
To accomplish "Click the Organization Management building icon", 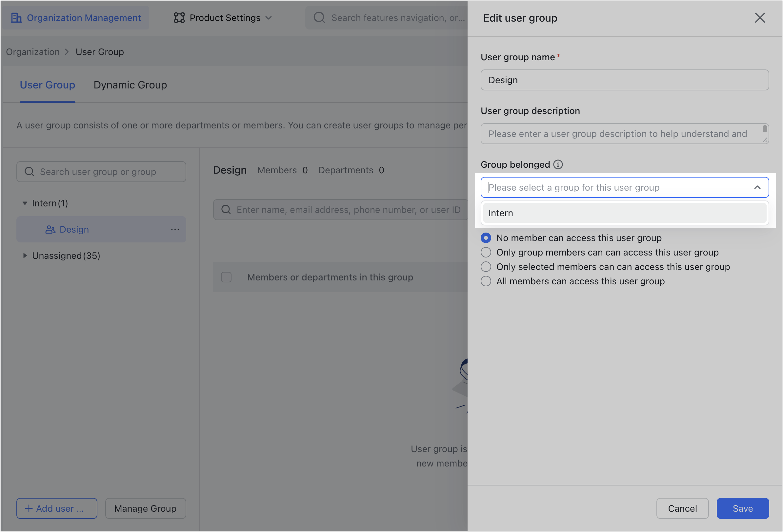I will point(17,17).
